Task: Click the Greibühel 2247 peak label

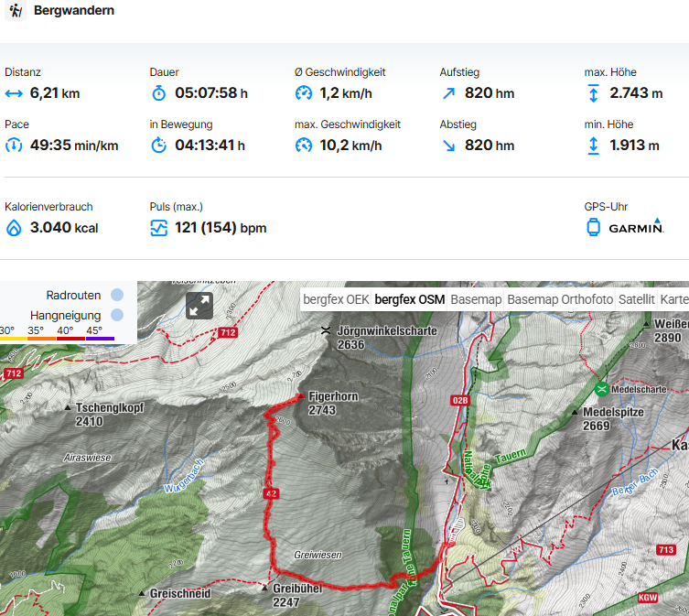Action: click(297, 595)
